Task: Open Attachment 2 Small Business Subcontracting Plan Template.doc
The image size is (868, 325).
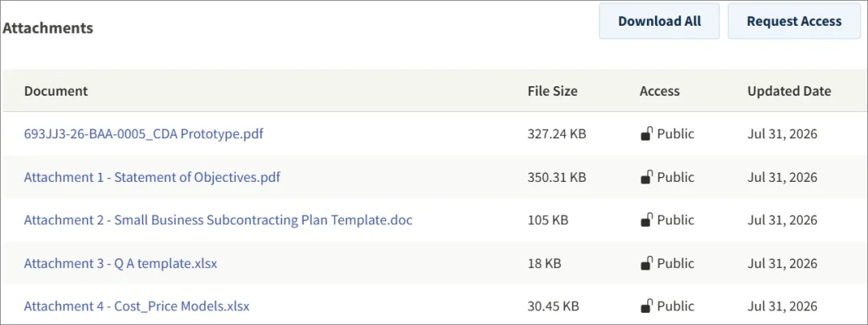Action: click(x=218, y=220)
